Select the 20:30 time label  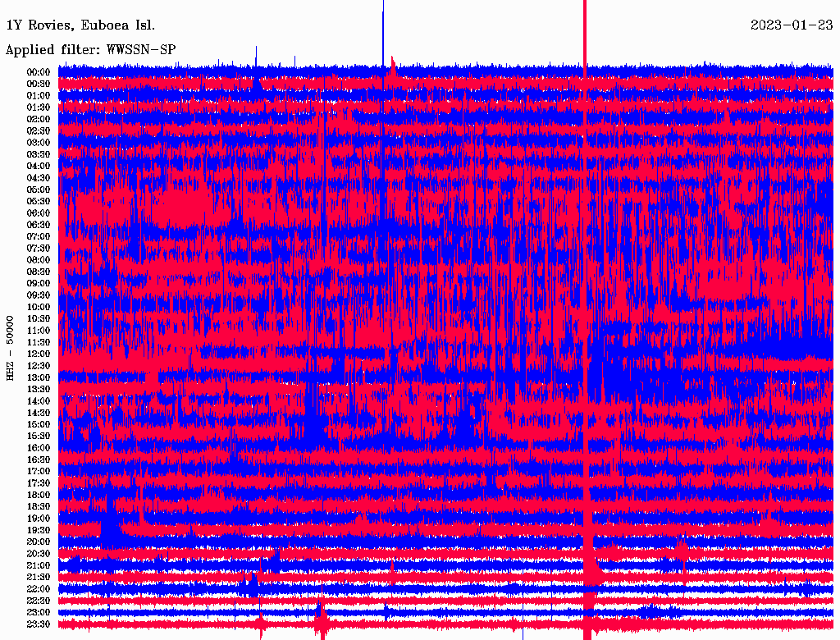pos(39,554)
